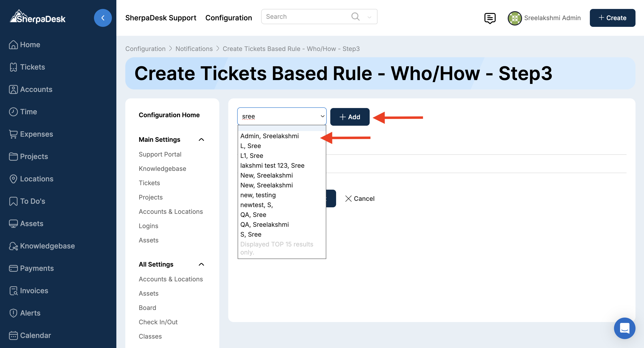This screenshot has width=644, height=348.
Task: Collapse the All Settings section
Action: [201, 264]
